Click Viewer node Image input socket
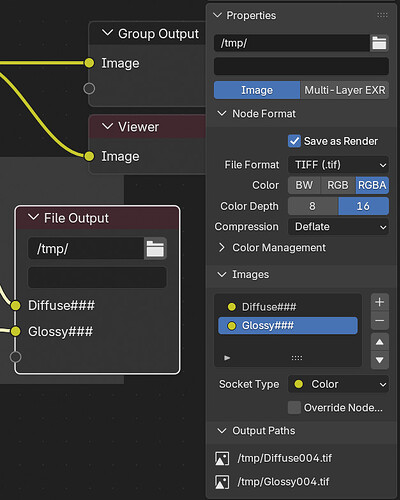 point(89,156)
